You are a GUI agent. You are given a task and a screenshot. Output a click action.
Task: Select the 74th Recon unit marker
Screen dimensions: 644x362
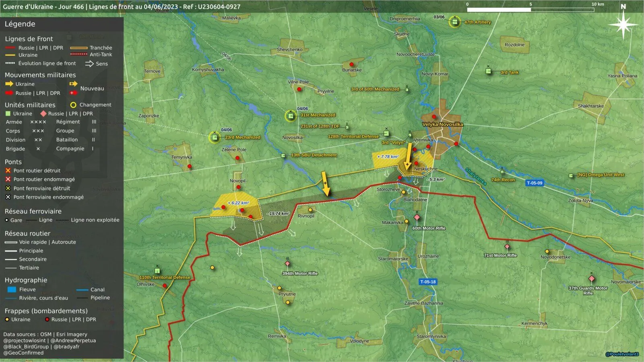pyautogui.click(x=502, y=172)
